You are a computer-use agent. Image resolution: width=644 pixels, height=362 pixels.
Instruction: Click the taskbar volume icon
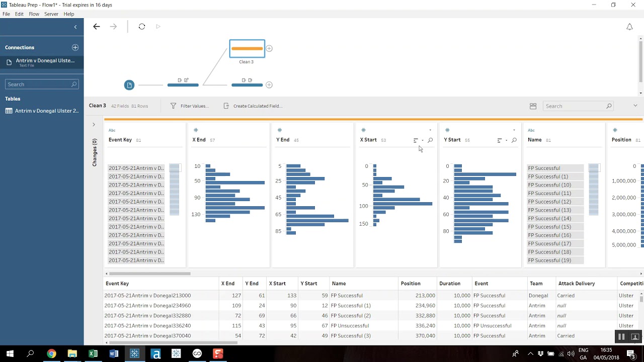(x=572, y=354)
